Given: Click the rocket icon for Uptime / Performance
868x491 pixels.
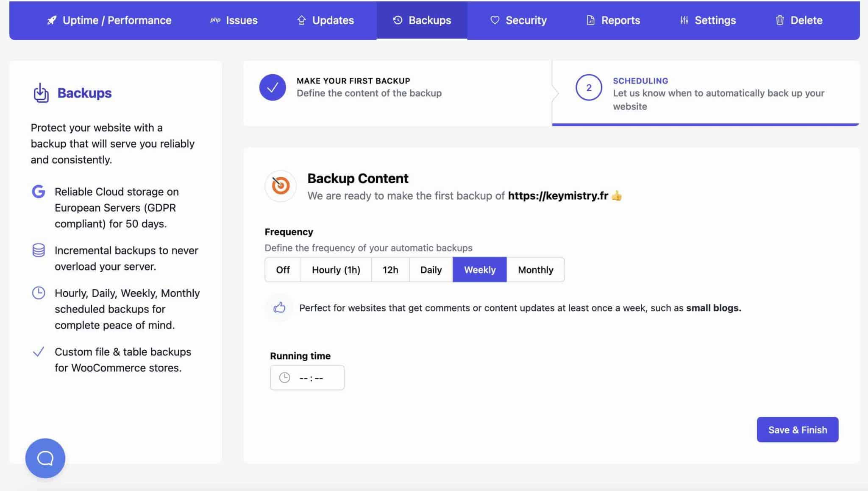Looking at the screenshot, I should (x=52, y=20).
